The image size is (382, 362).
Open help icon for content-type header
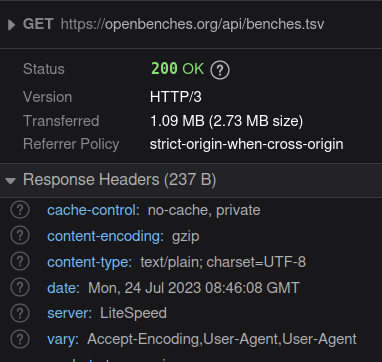tap(20, 261)
